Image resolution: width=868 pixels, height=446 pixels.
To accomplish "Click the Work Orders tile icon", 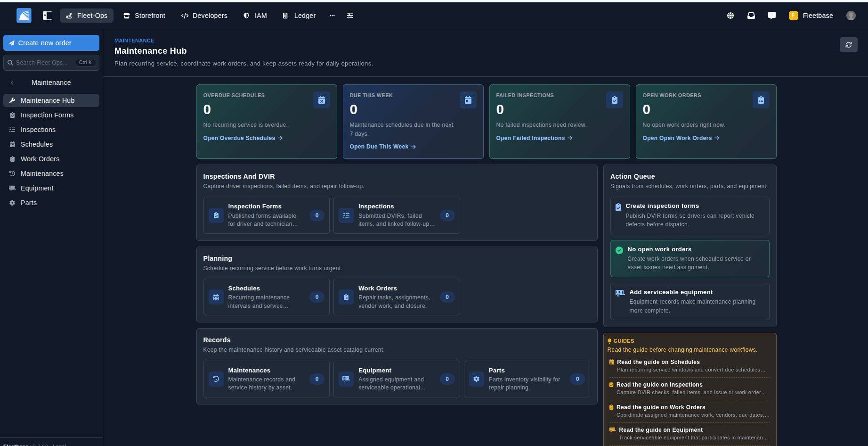I will 346,297.
